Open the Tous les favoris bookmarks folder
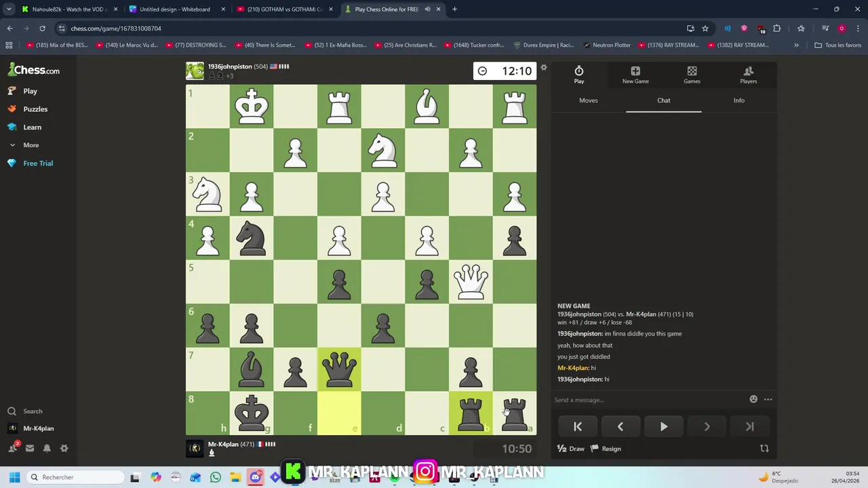Screen dimensions: 868x488 pyautogui.click(x=838, y=45)
